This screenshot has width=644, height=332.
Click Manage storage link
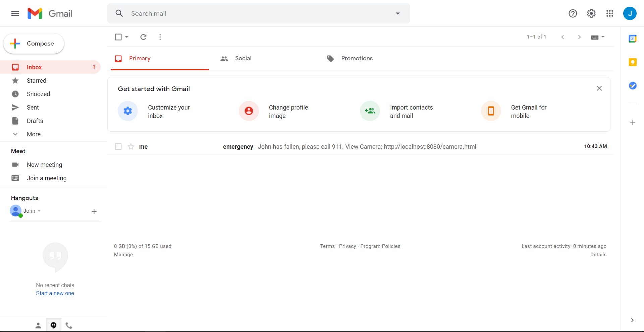pyautogui.click(x=123, y=255)
